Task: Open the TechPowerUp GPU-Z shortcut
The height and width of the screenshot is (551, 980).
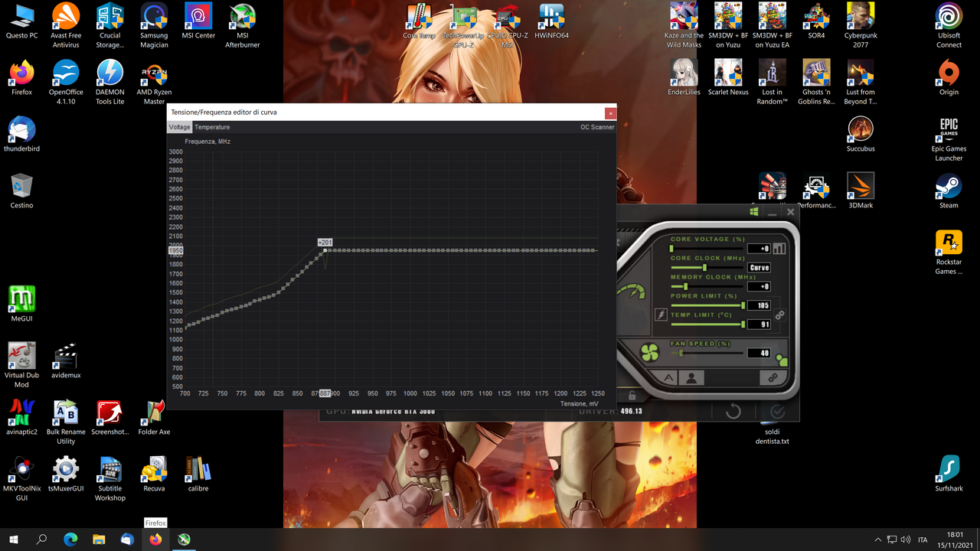Action: click(x=463, y=25)
